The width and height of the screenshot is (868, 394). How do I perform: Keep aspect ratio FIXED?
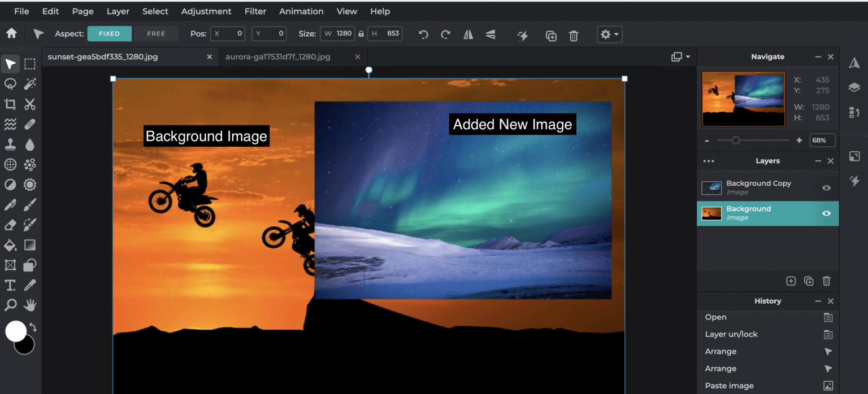109,33
